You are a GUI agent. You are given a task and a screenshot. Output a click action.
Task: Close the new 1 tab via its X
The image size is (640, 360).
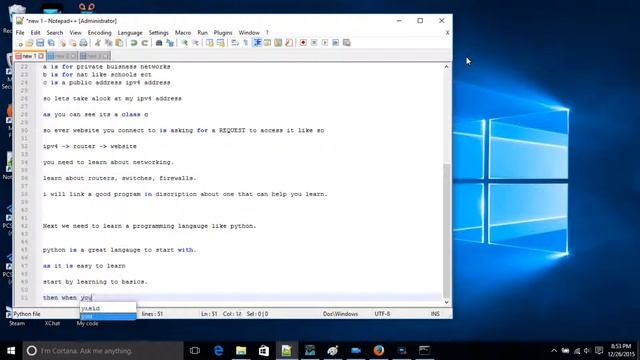click(x=41, y=56)
